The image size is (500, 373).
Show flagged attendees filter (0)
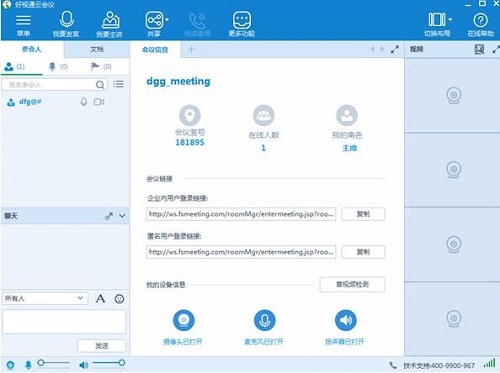(101, 67)
